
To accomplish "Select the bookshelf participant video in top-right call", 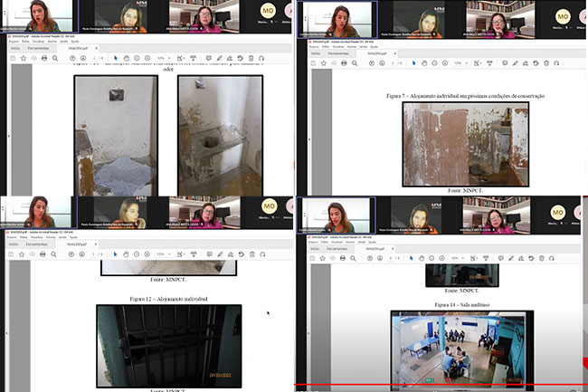I will tap(500, 20).
